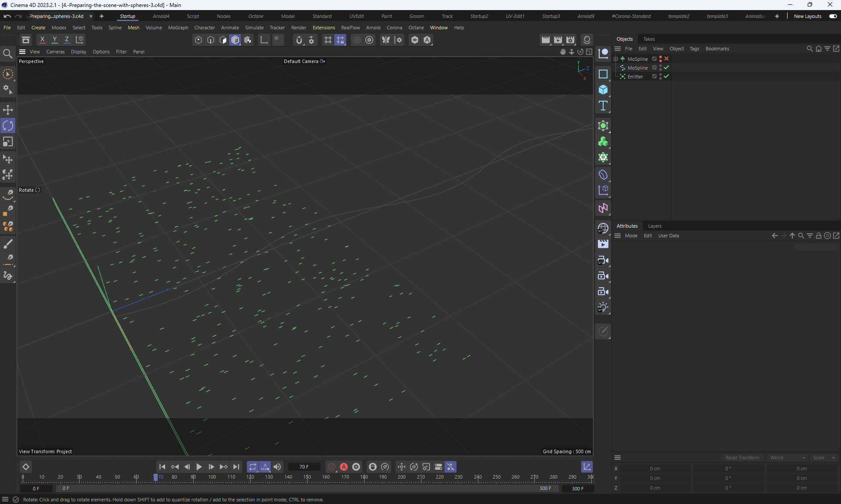Click the autokeying record button
The height and width of the screenshot is (504, 841).
tap(344, 467)
